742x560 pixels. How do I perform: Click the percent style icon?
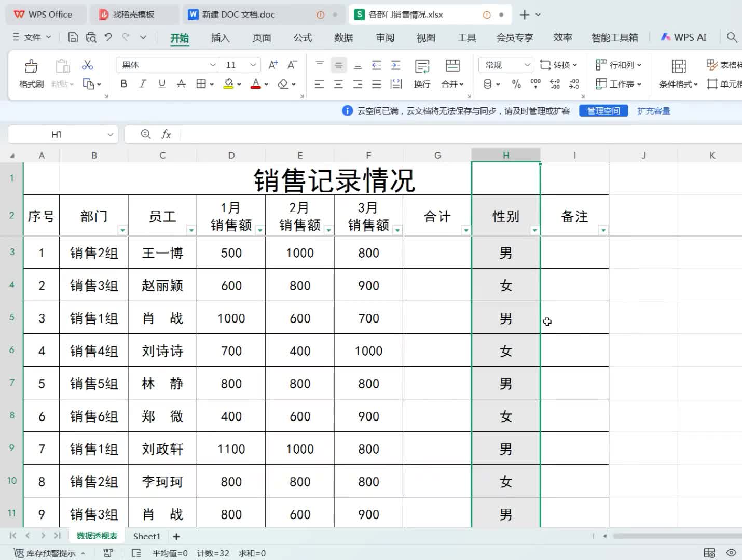pos(516,84)
